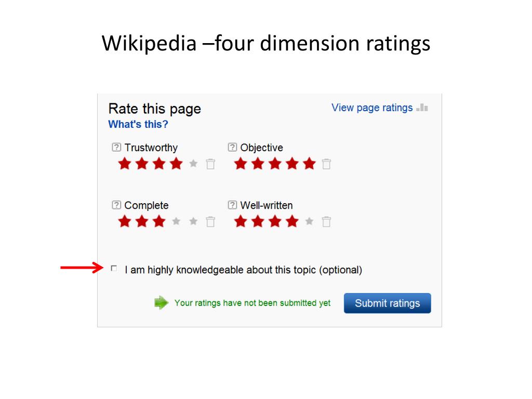
Task: Click the Trustworthy help question icon
Action: tap(116, 148)
